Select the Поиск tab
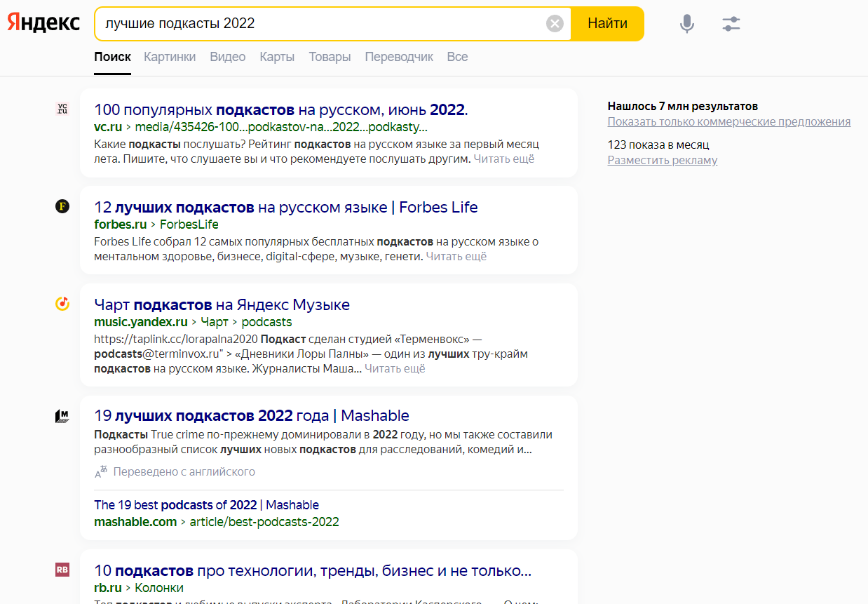The width and height of the screenshot is (868, 604). pos(113,57)
